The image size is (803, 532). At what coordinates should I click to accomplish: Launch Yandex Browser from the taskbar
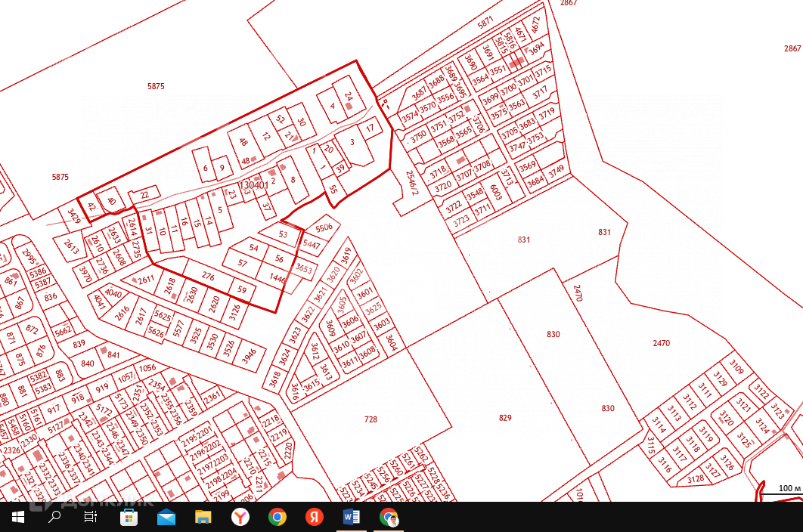click(240, 517)
